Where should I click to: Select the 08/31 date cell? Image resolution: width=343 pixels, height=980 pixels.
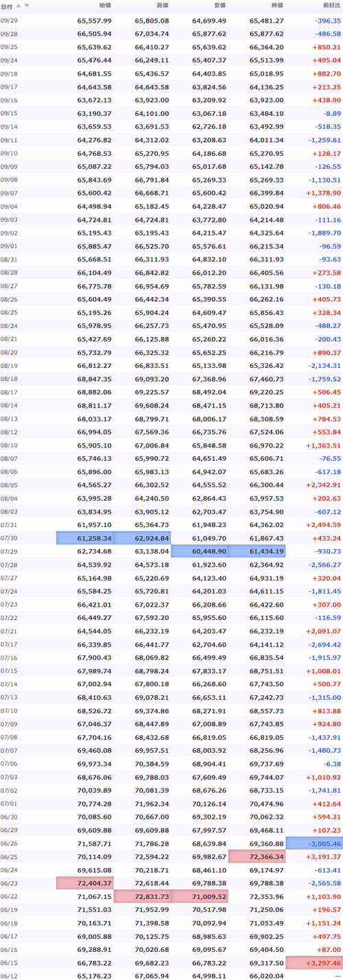(x=9, y=259)
